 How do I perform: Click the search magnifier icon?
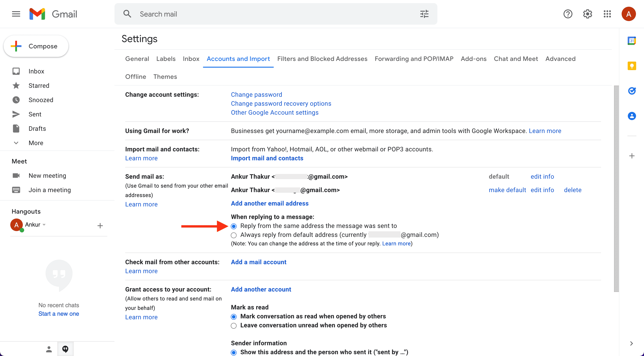[x=127, y=14]
